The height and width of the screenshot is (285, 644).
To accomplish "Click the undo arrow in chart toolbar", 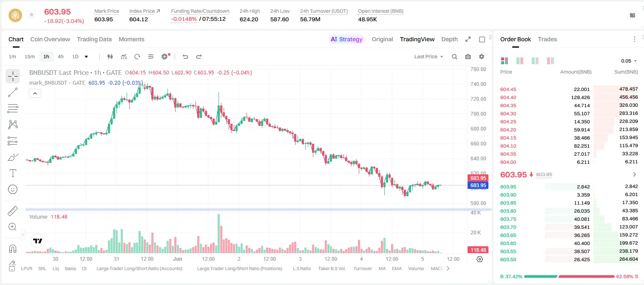I will (x=185, y=57).
